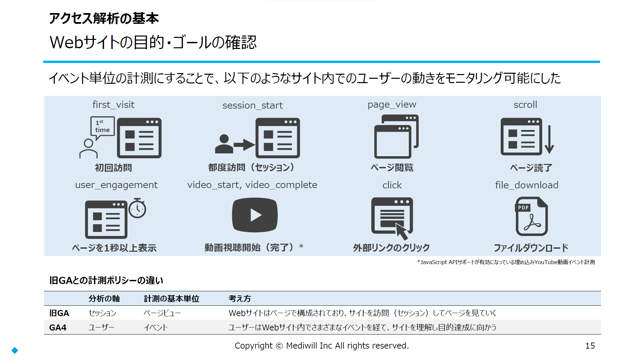Click the '旧GA' row label

tap(59, 313)
